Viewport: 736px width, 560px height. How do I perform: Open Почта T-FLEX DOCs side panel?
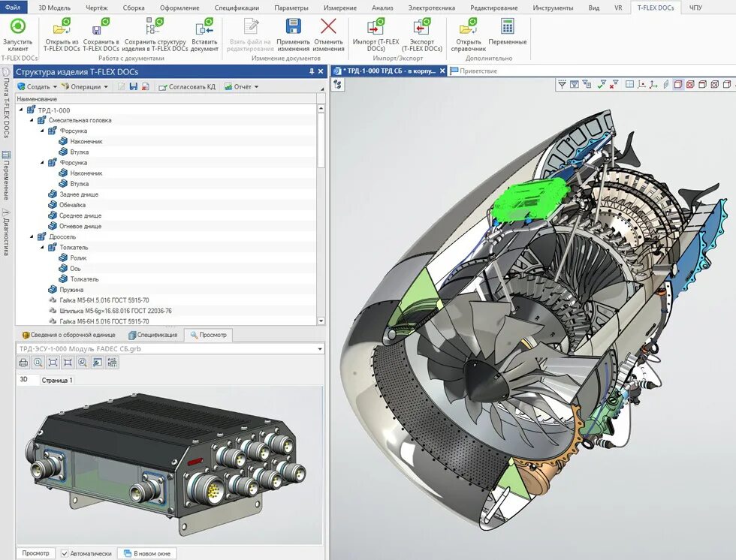point(6,103)
